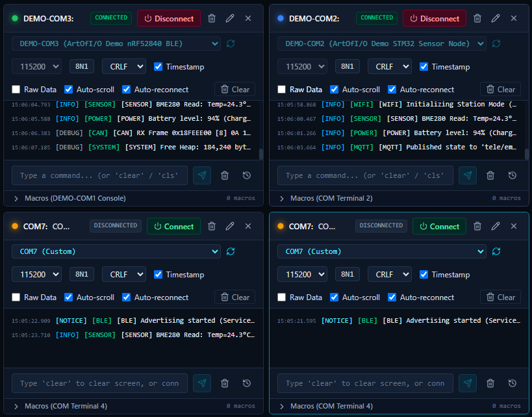Enable Raw Data in the DEMO-COM3 panel

coord(16,90)
